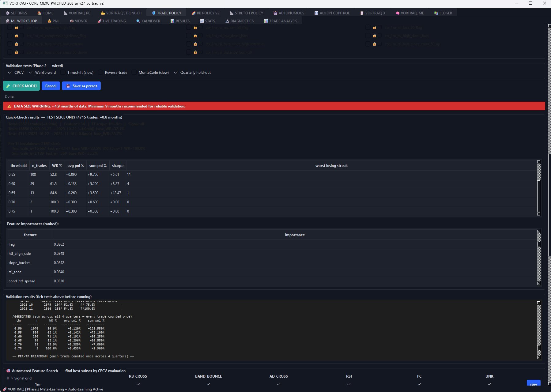
Task: Click the lock icon beside ctx_1m_rsi_distance_from_50
Action: click(195, 52)
